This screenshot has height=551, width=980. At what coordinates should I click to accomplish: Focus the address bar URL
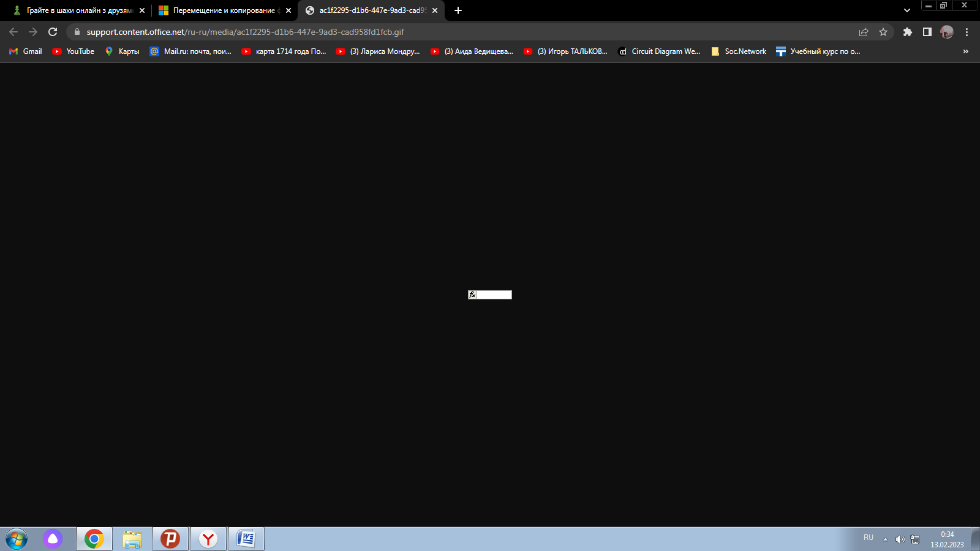click(x=245, y=32)
